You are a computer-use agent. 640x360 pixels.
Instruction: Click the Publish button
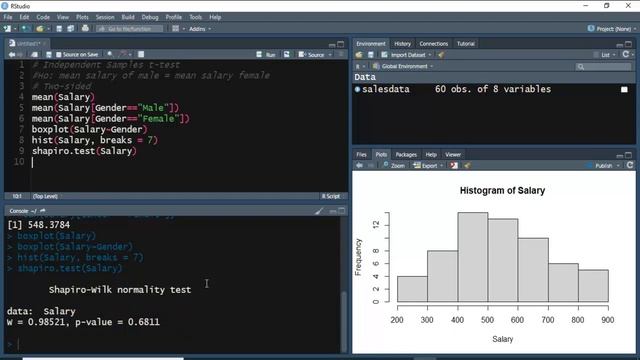click(600, 165)
